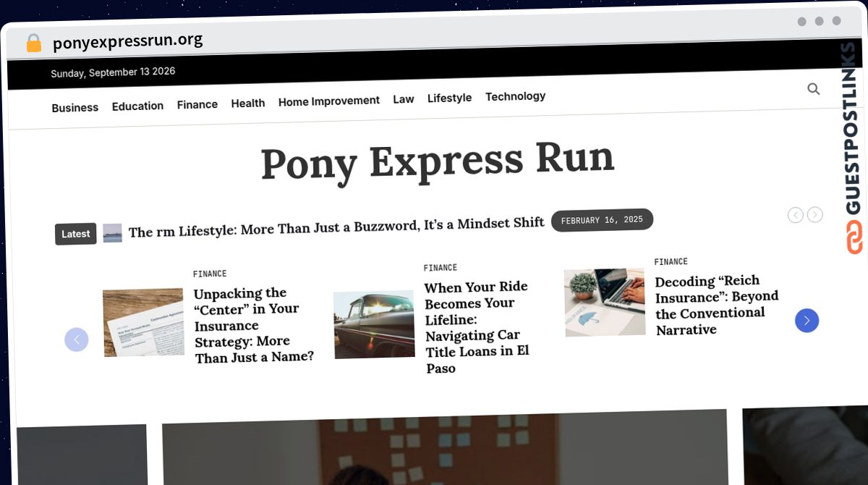The image size is (868, 485).
Task: Click the laptop desk thumbnail
Action: coord(605,302)
